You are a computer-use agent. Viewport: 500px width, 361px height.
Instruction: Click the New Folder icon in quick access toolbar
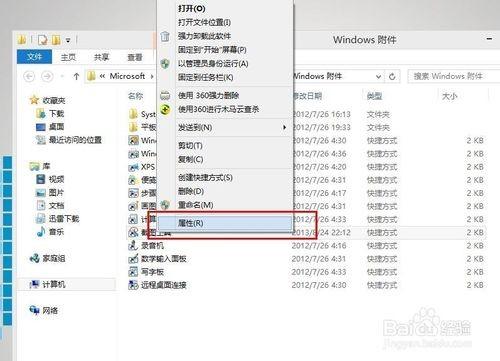click(x=56, y=40)
